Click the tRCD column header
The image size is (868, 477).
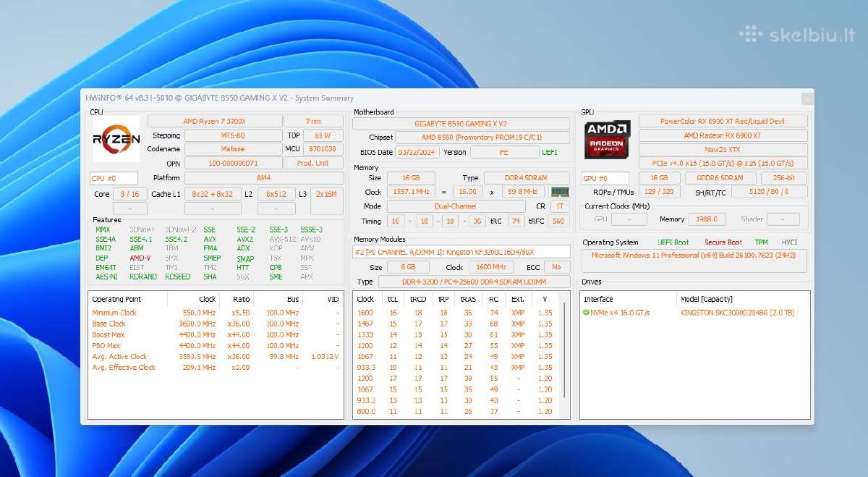[x=417, y=299]
